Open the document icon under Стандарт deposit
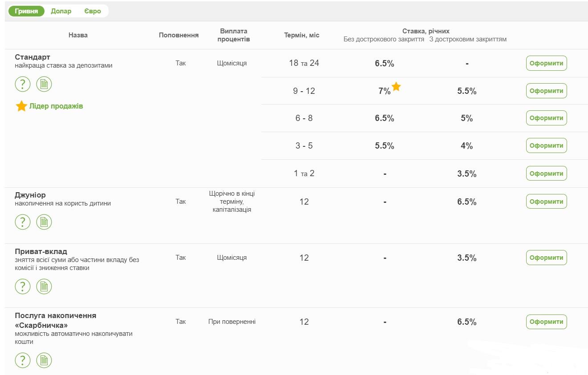Viewport: 588px width, 375px height. click(44, 84)
